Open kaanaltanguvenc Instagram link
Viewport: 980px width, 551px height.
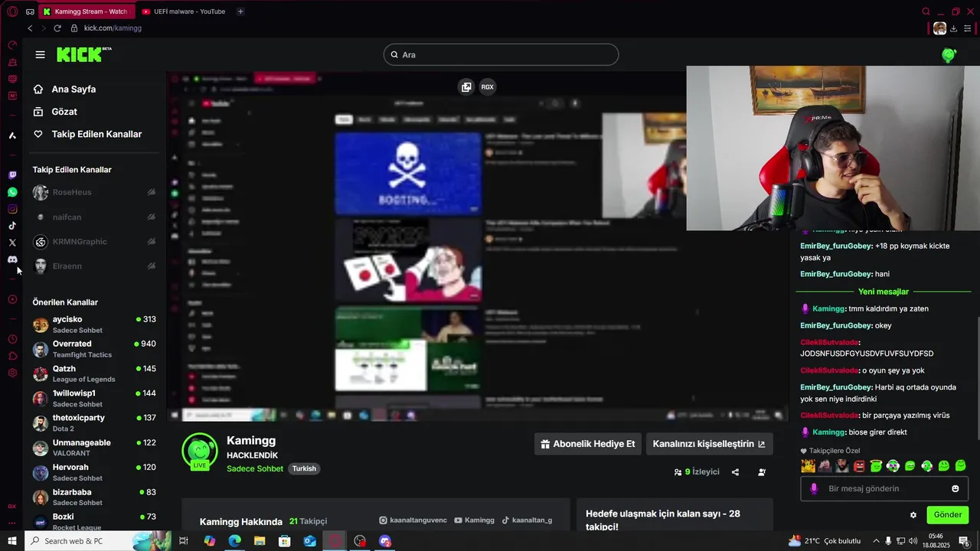click(413, 520)
